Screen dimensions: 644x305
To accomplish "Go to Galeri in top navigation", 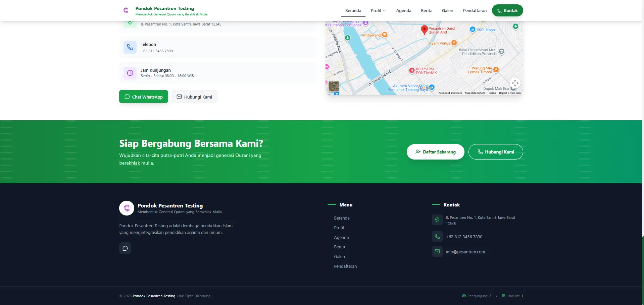I will (x=447, y=11).
